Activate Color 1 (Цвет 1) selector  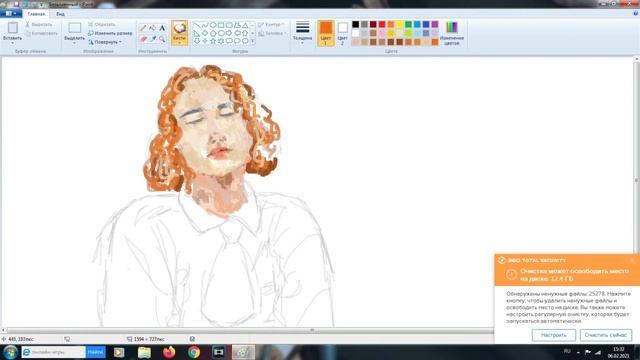[326, 33]
